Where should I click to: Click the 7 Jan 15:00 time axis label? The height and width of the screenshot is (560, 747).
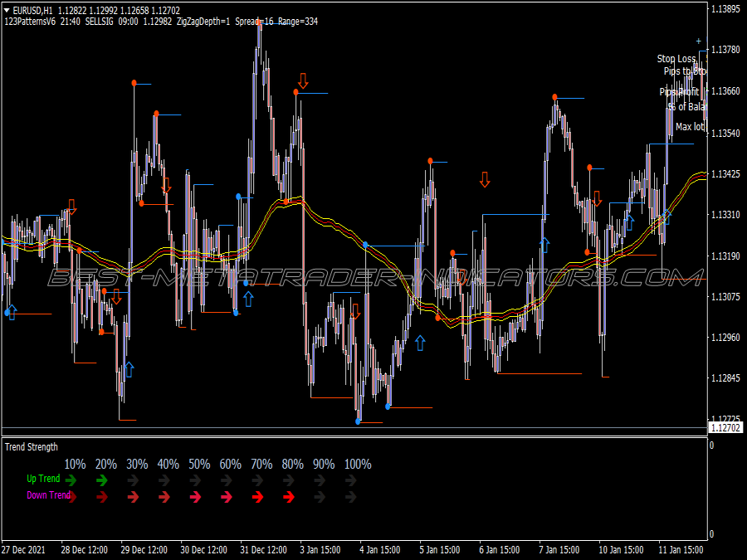pyautogui.click(x=559, y=550)
